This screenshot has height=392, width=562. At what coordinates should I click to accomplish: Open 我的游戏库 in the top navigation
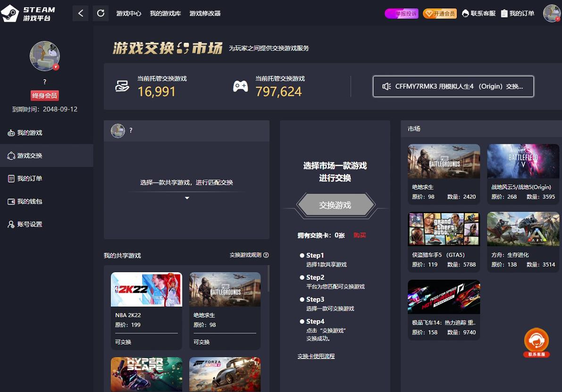pyautogui.click(x=165, y=13)
